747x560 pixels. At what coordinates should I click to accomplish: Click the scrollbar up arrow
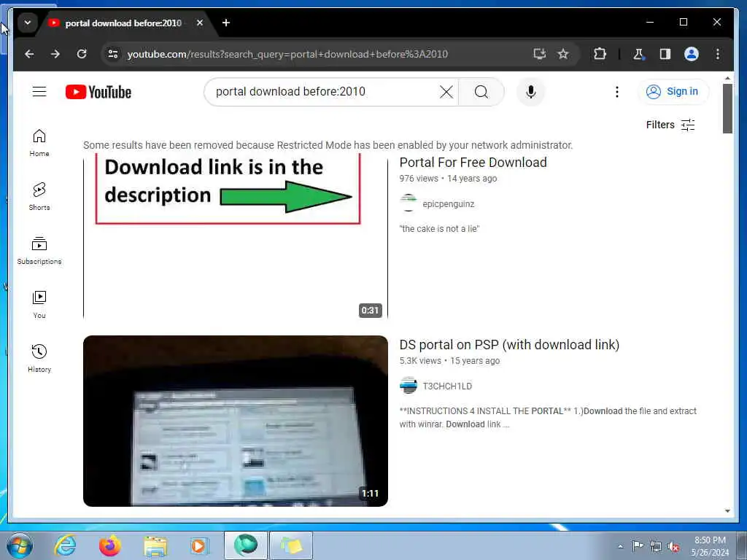(x=727, y=77)
